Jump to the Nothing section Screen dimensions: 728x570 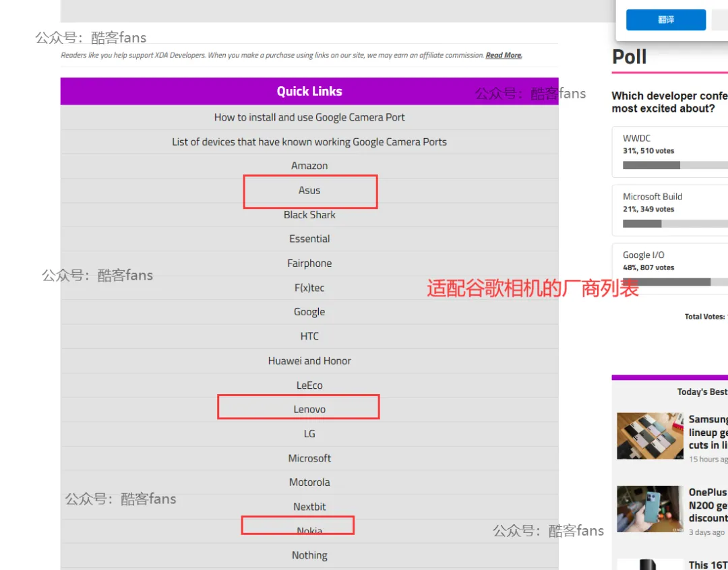coord(309,555)
